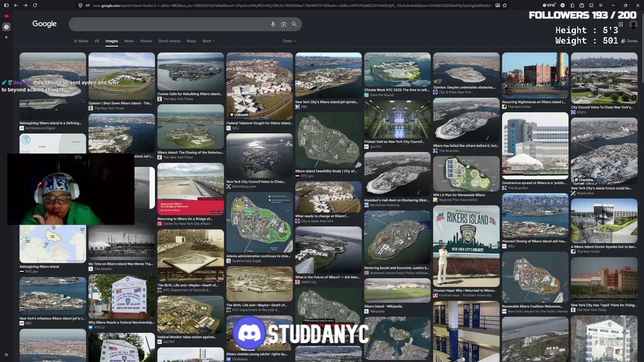Click the toolbar icon left of the sidebar icon
644x362 pixels.
click(x=582, y=5)
